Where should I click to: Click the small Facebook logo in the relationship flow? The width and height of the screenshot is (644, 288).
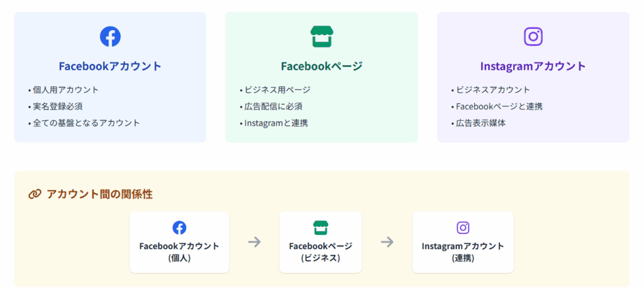click(x=179, y=228)
